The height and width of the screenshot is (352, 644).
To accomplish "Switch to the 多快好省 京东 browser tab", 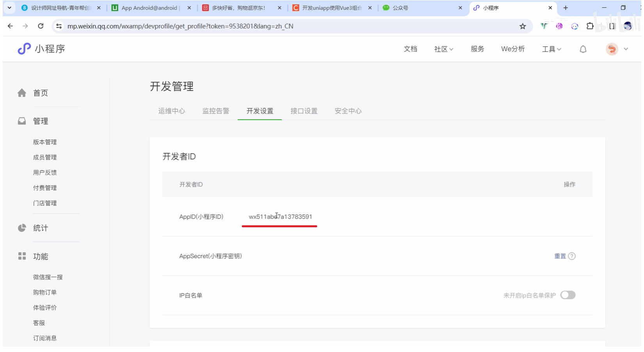I will pos(242,8).
